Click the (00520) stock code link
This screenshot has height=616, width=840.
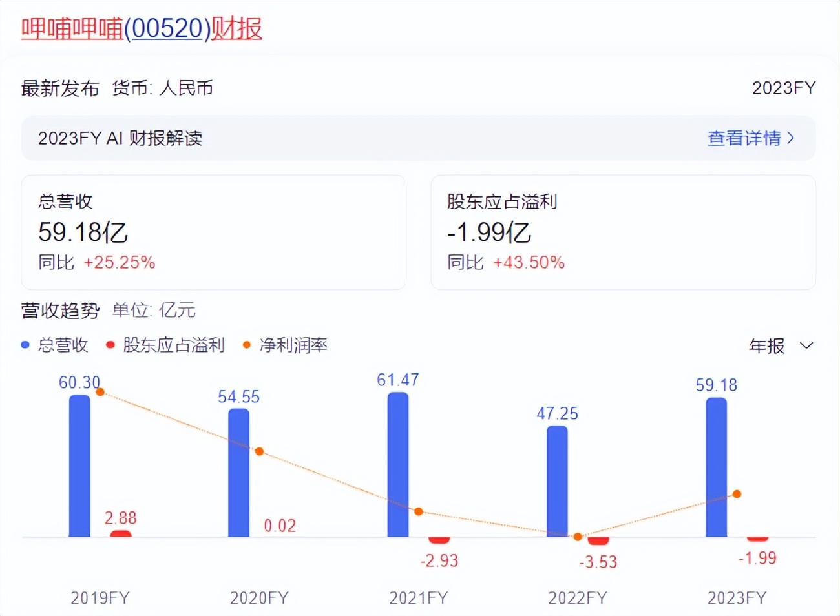[x=167, y=28]
